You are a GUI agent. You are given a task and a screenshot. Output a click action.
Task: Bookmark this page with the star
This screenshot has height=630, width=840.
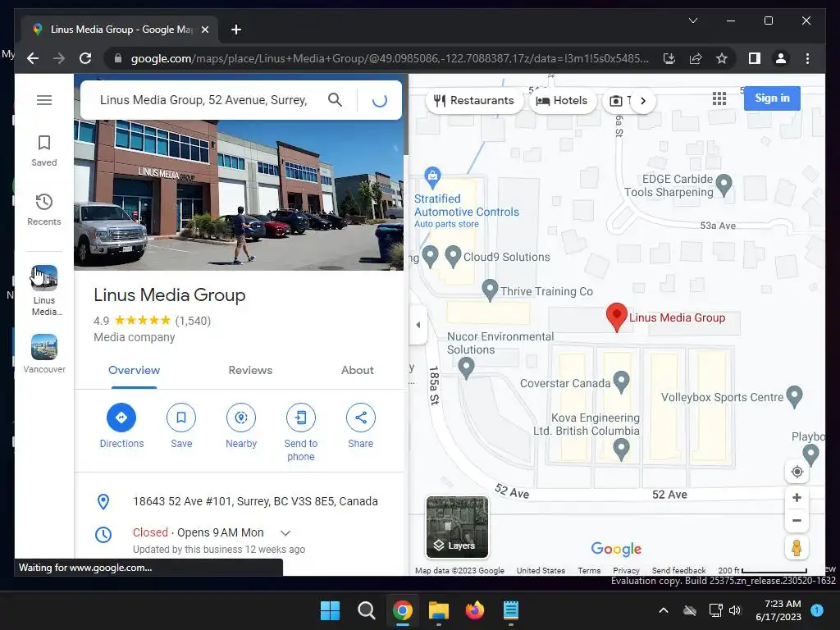point(722,58)
